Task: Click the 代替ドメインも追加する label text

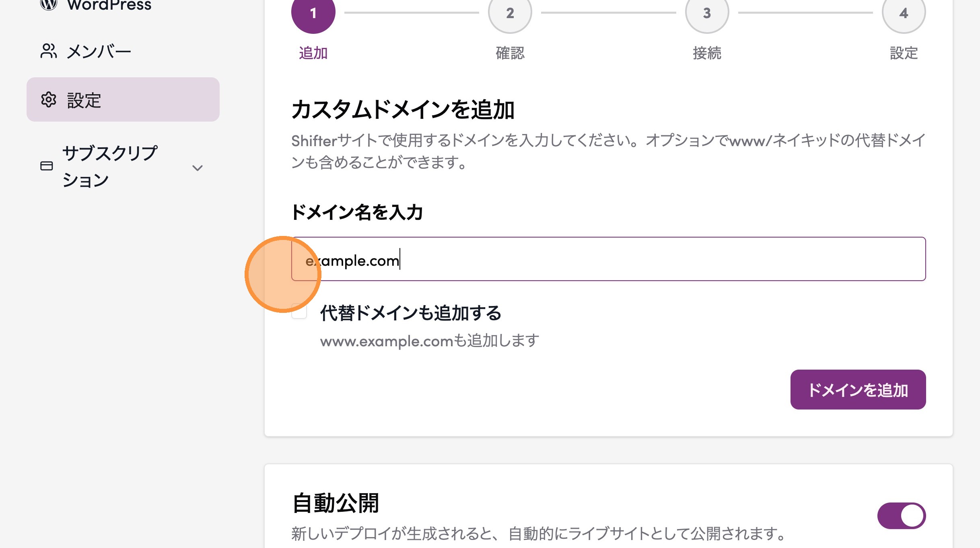Action: [x=410, y=313]
